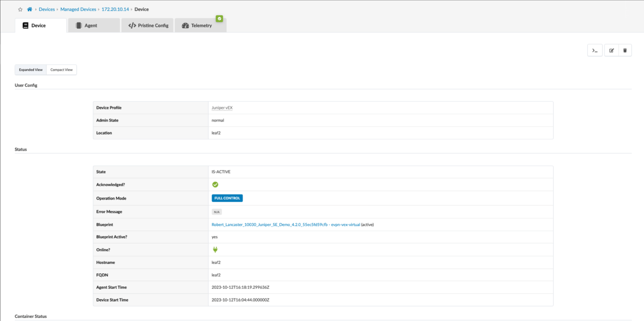Click the star favorite icon in breadcrumb
644x321 pixels.
pyautogui.click(x=20, y=9)
